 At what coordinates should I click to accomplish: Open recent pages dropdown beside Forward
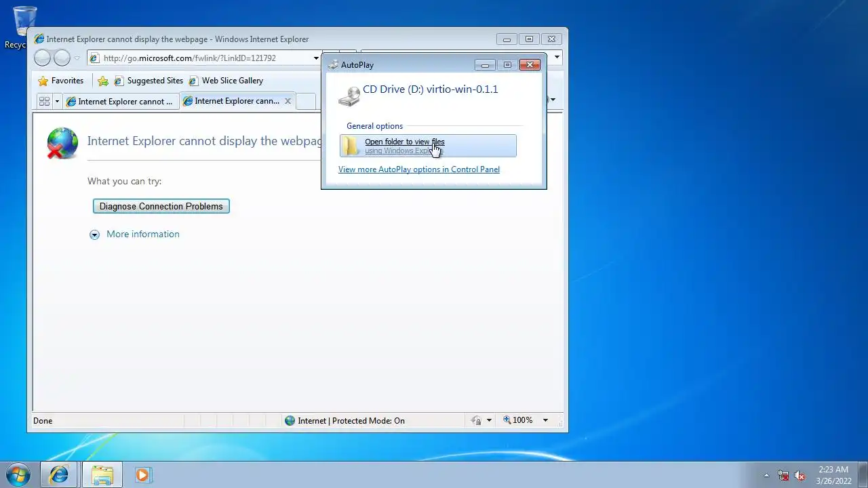coord(77,58)
